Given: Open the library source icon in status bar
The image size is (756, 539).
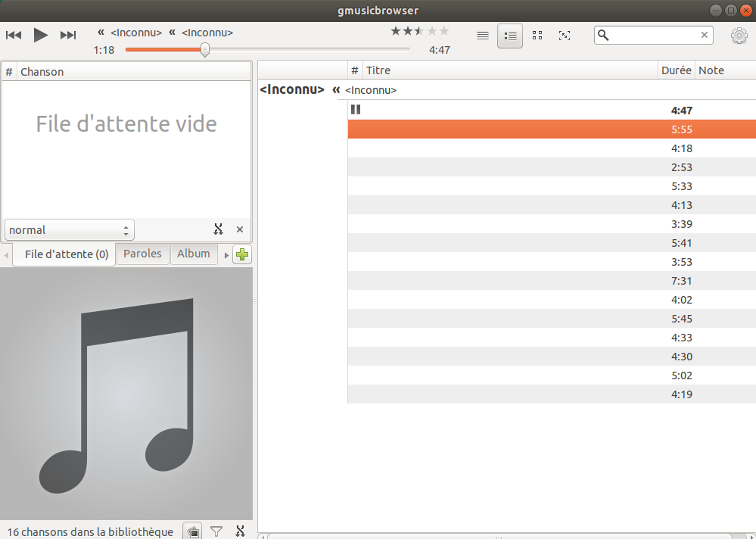Looking at the screenshot, I should point(193,531).
